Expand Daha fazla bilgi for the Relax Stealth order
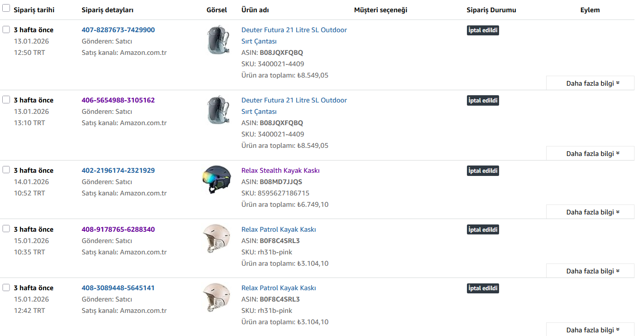The image size is (644, 336). point(590,212)
